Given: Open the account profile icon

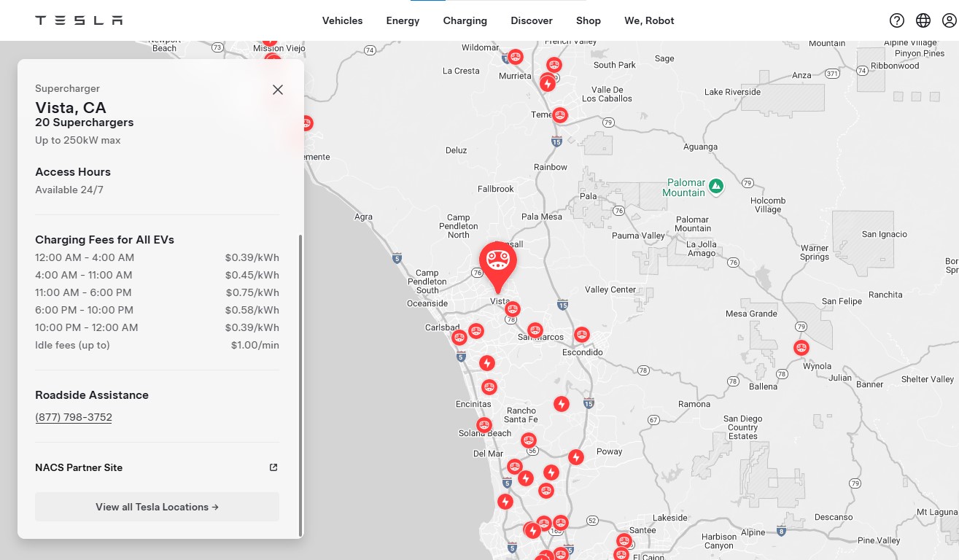Looking at the screenshot, I should (x=949, y=20).
